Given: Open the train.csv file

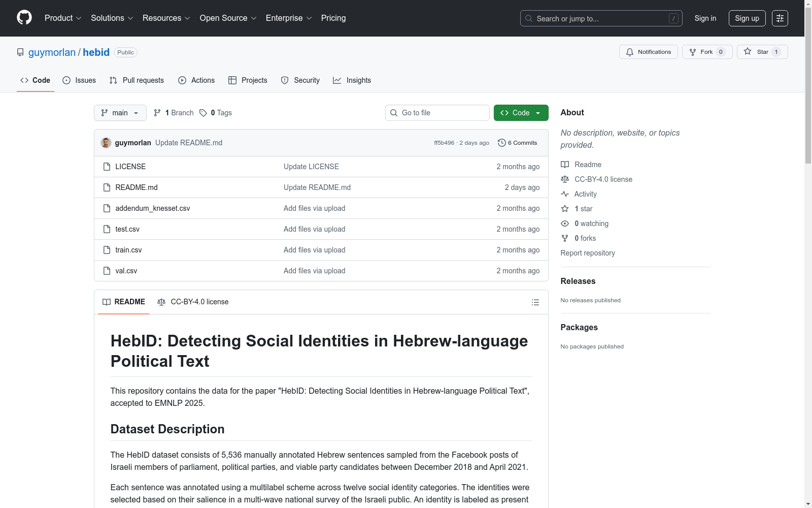Looking at the screenshot, I should tap(128, 250).
